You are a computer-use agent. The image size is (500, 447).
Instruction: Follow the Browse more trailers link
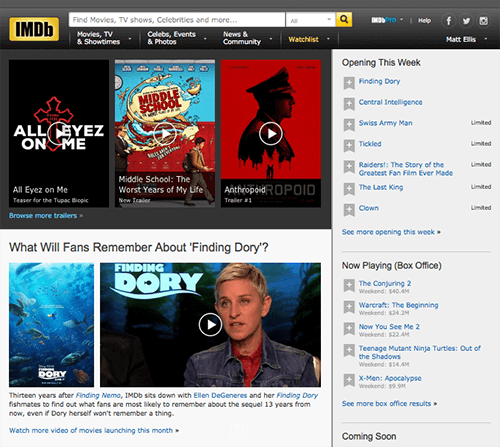coord(46,216)
